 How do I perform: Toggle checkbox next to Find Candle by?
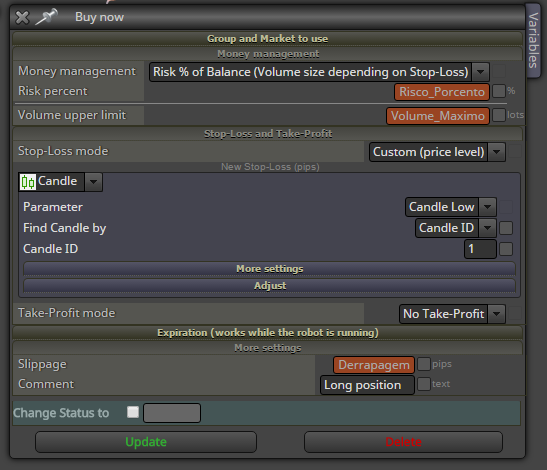[506, 228]
